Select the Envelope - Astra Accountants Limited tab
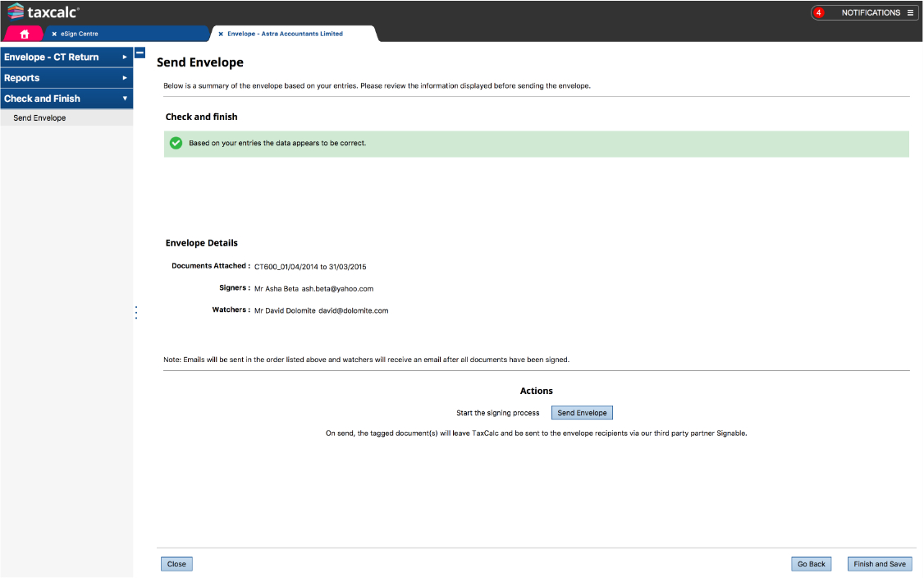This screenshot has height=578, width=924. click(285, 34)
